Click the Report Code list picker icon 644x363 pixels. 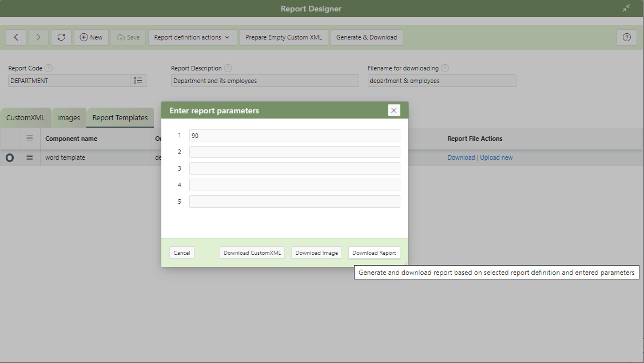coord(138,81)
